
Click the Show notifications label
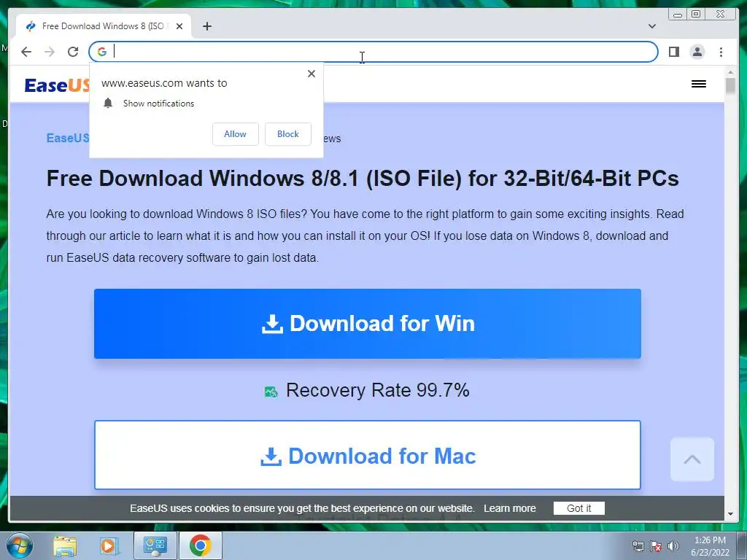coord(158,104)
